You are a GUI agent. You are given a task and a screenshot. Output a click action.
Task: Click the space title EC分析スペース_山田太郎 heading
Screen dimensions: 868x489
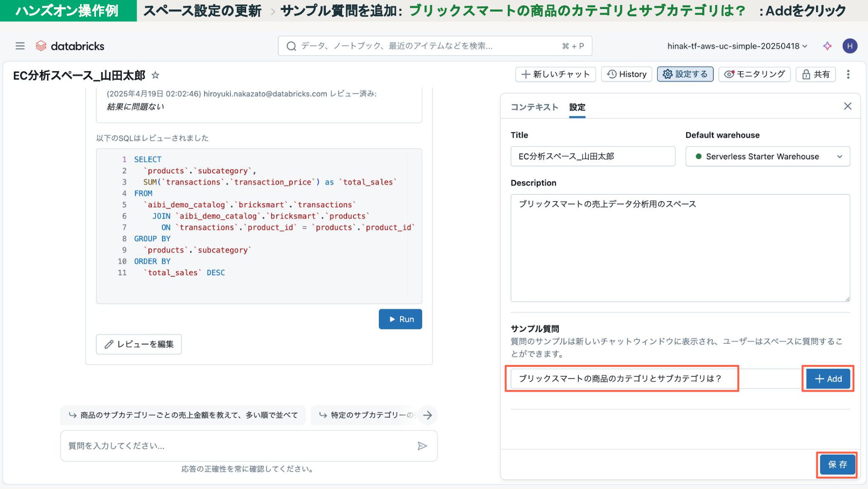[x=79, y=75]
